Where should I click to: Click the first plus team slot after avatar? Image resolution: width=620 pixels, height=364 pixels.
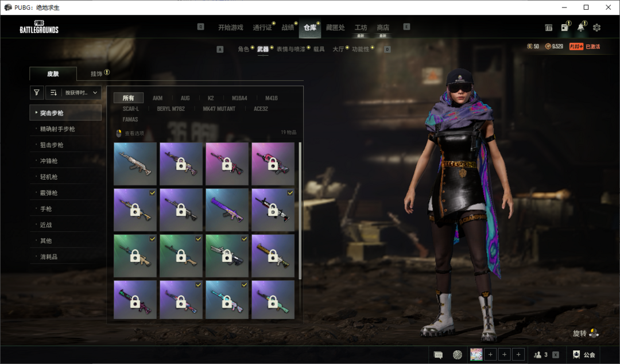point(490,354)
